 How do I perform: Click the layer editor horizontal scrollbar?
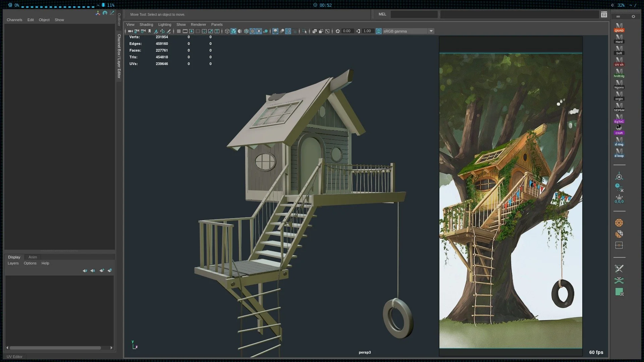point(55,348)
